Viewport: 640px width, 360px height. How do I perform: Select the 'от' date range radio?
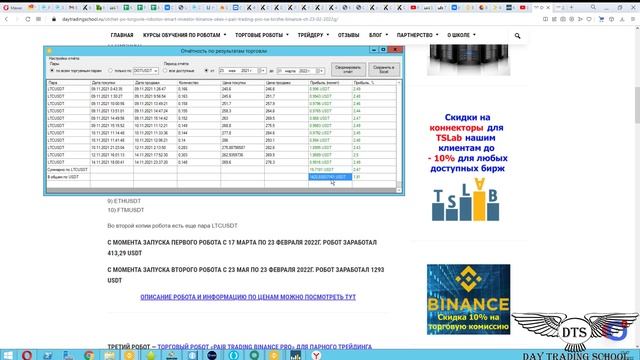click(206, 71)
